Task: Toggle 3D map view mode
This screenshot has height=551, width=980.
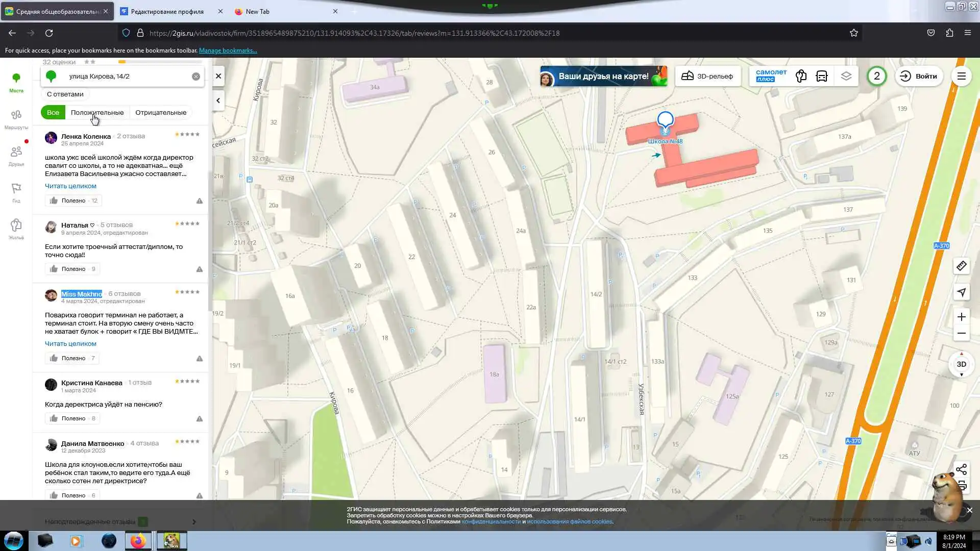Action: click(x=961, y=364)
